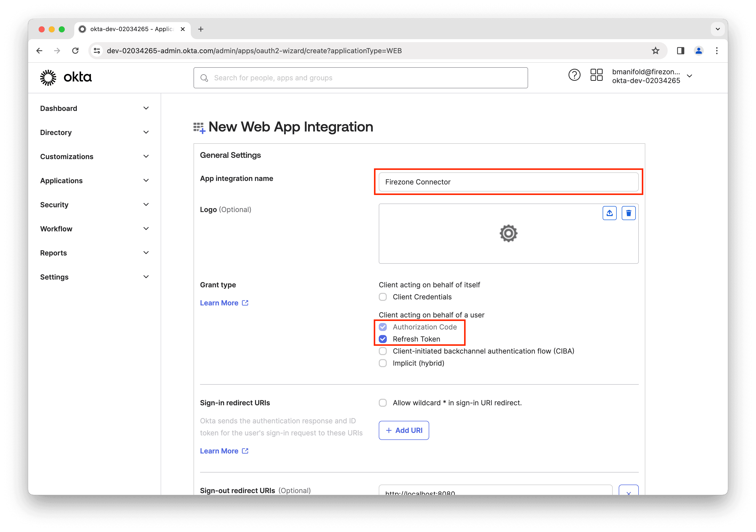Remove the sign-out redirect URI with the X icon
This screenshot has height=532, width=756.
[629, 493]
